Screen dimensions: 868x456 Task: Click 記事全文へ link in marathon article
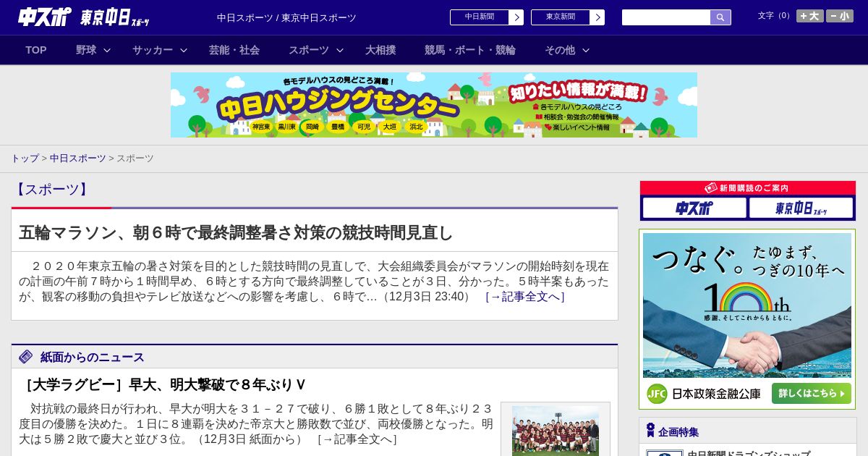(525, 297)
